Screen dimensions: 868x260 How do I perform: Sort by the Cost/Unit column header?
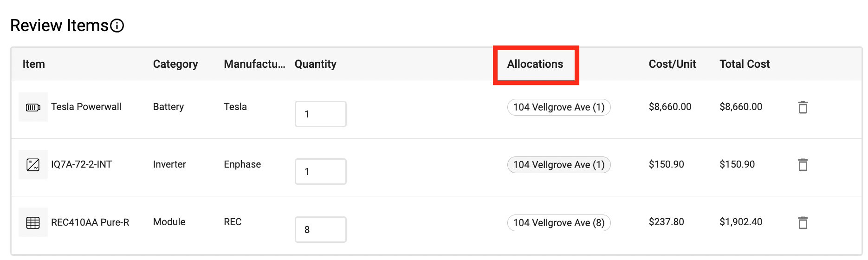[x=672, y=64]
